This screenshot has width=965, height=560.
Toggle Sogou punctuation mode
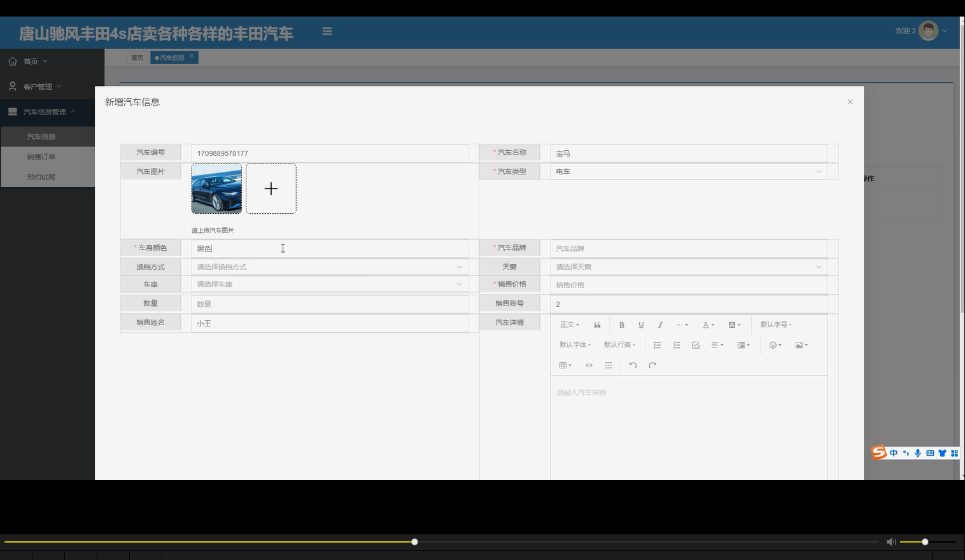(x=906, y=453)
